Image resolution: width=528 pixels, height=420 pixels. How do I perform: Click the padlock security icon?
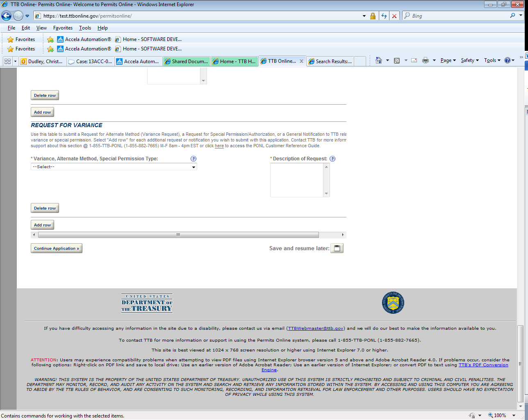coord(373,16)
